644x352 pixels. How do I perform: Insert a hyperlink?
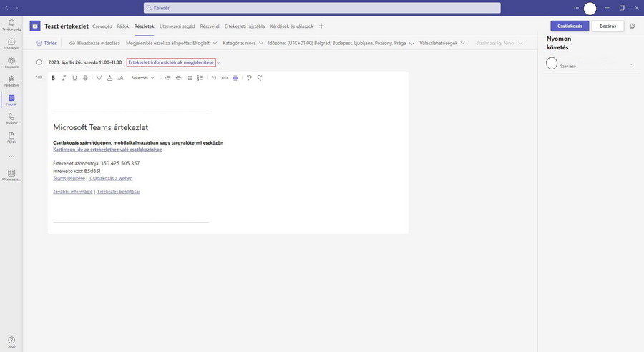pyautogui.click(x=224, y=78)
